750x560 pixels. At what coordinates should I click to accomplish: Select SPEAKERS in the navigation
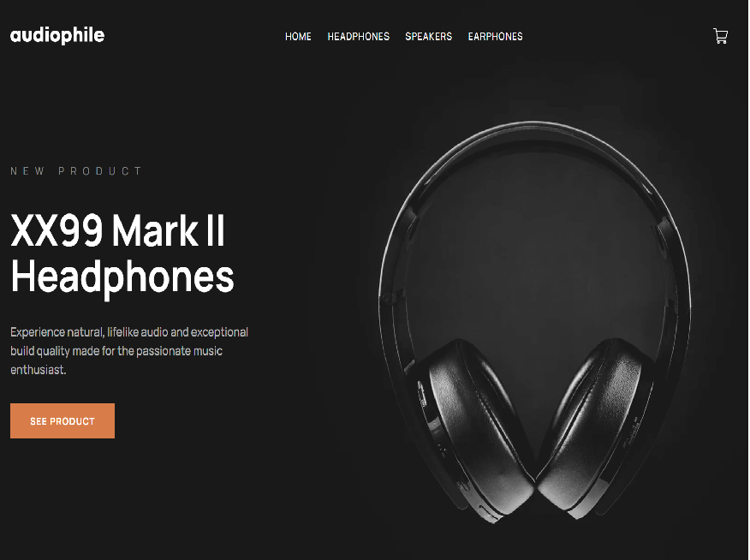(429, 36)
